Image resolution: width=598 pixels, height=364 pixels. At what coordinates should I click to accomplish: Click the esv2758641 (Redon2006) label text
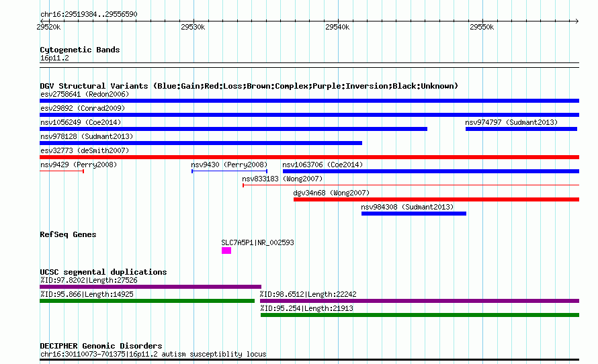point(85,94)
